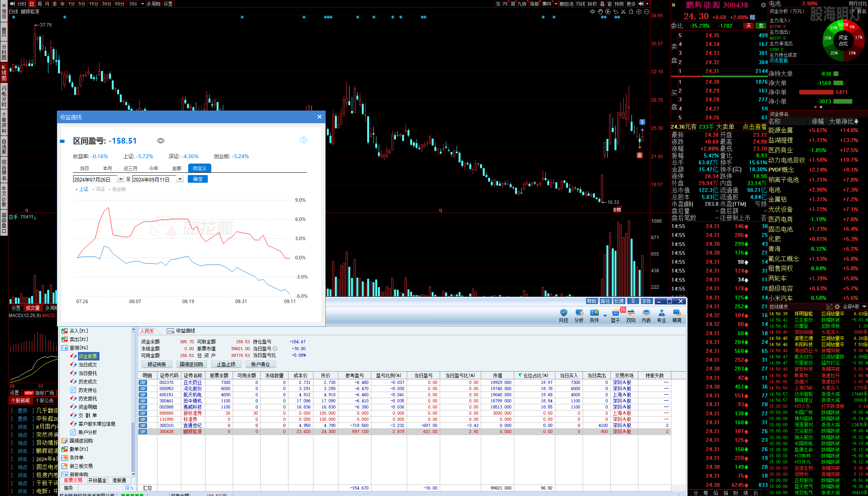
Task: Open the 全部A股 dropdown in 短线精灵
Action: pos(854,307)
